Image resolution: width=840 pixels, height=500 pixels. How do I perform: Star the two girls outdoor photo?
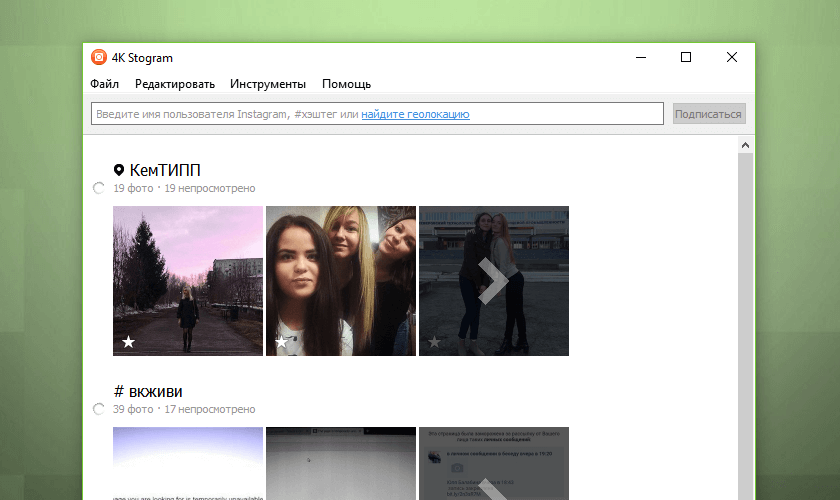tap(434, 341)
